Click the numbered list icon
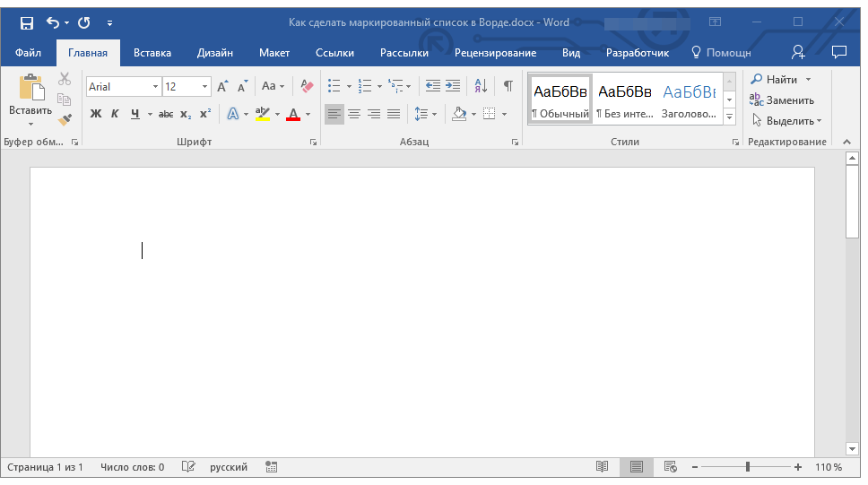868x485 pixels. (364, 86)
